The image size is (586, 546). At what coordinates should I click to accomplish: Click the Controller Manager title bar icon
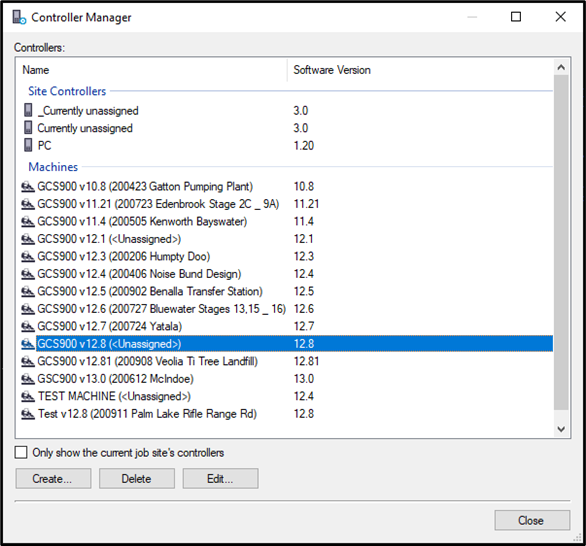tap(19, 17)
